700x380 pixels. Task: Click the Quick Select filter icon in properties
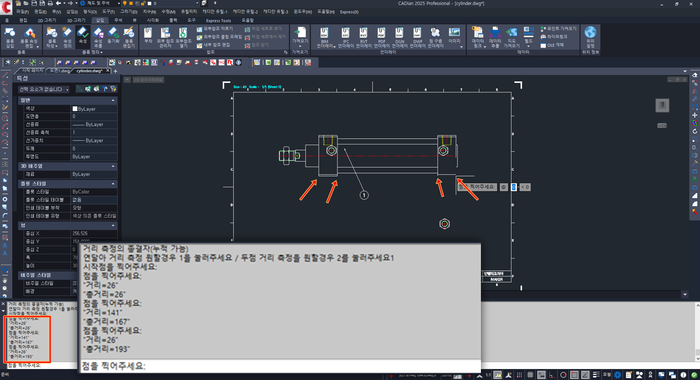pos(113,89)
